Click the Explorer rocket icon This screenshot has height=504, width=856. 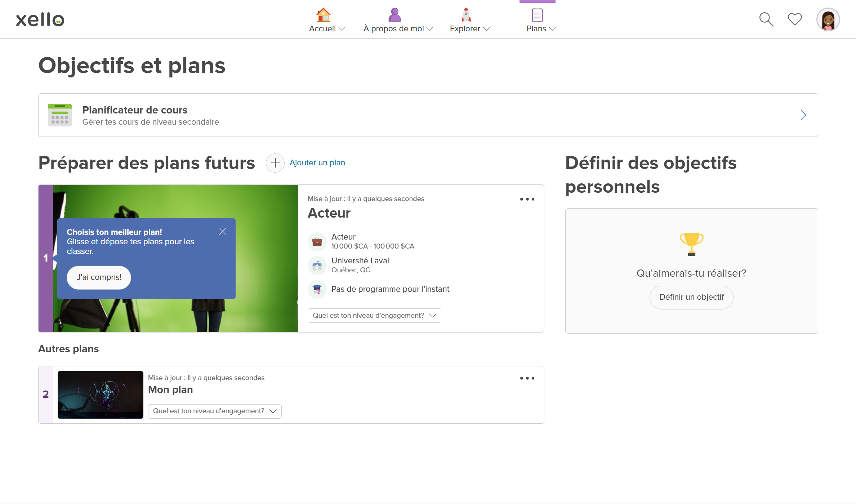coord(465,15)
